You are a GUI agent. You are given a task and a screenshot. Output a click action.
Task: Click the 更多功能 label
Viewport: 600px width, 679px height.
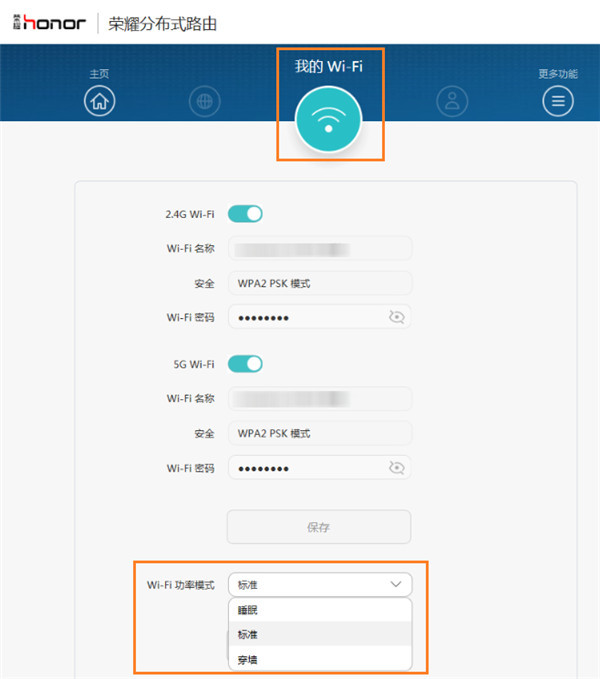pos(558,74)
